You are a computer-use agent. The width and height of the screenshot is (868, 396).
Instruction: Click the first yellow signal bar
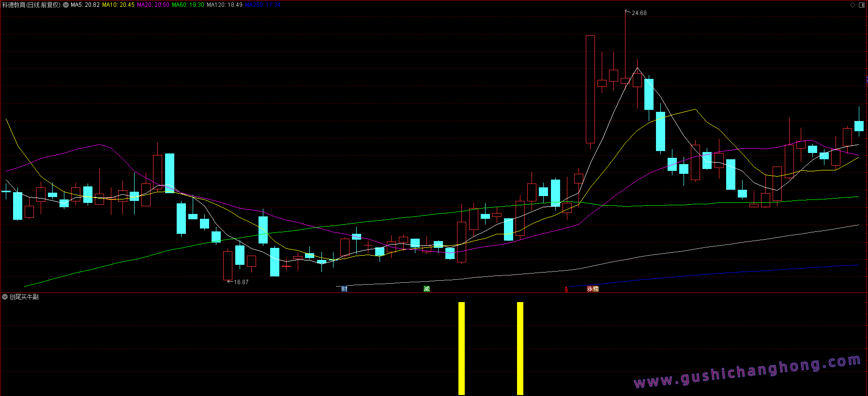(461, 349)
